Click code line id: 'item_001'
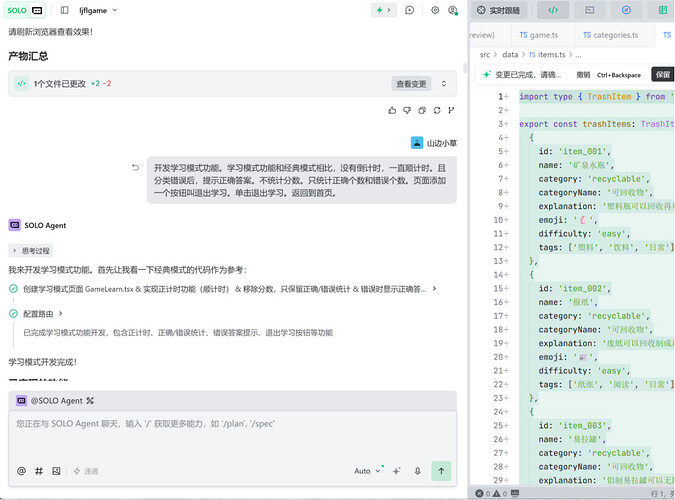Viewport: 675px width, 500px height. pyautogui.click(x=574, y=152)
